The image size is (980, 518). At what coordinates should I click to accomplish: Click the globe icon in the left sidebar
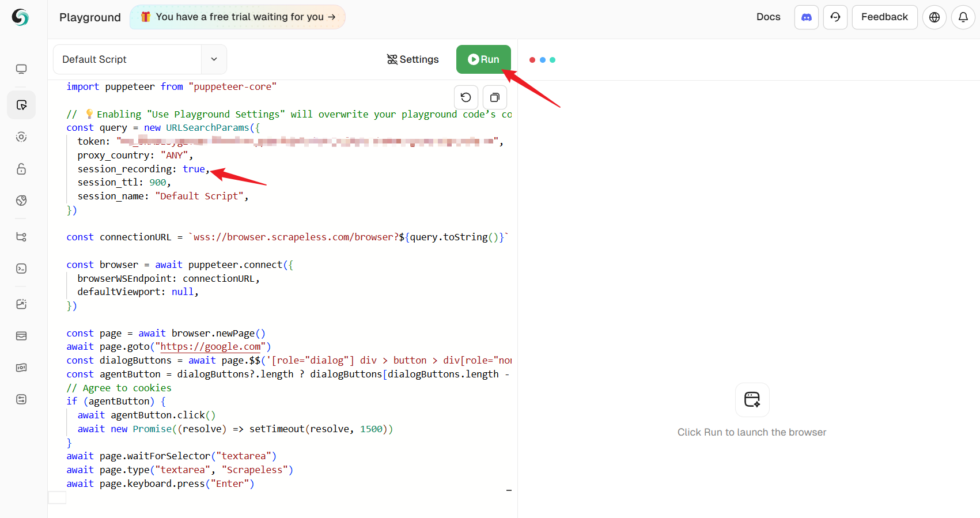coord(21,201)
